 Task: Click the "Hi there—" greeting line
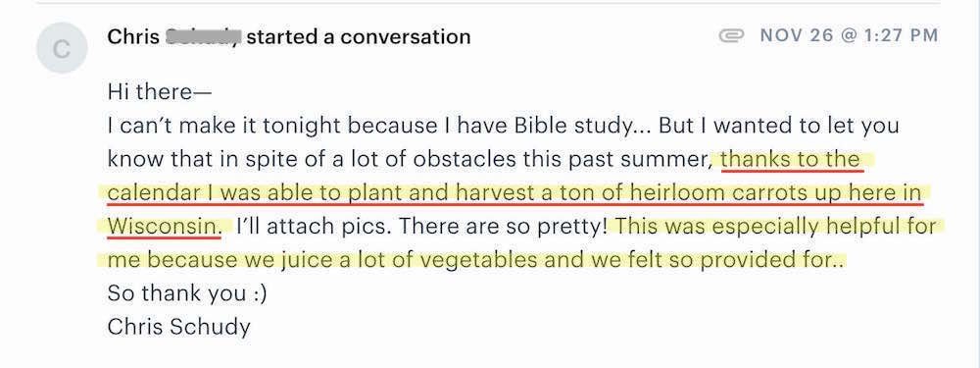point(160,92)
